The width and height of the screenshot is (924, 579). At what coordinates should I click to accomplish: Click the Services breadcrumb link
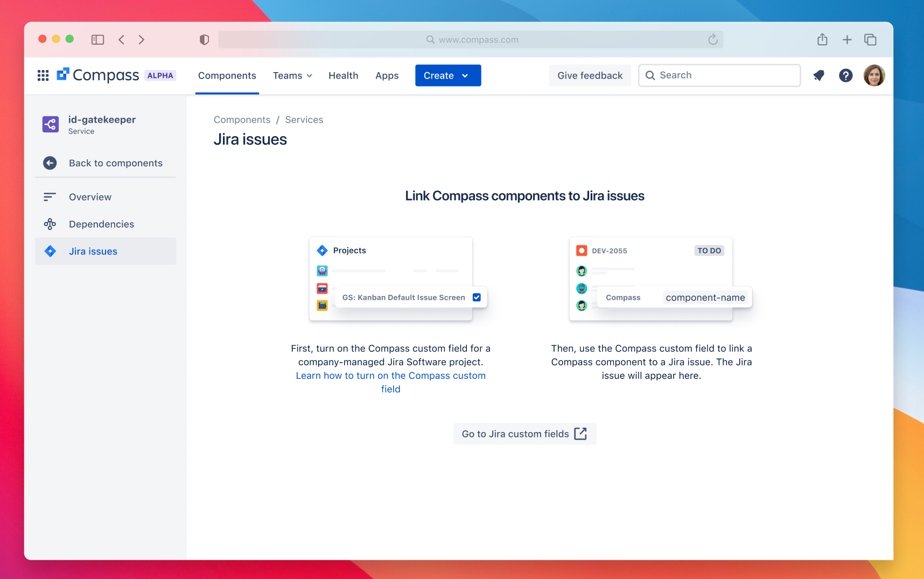(304, 120)
